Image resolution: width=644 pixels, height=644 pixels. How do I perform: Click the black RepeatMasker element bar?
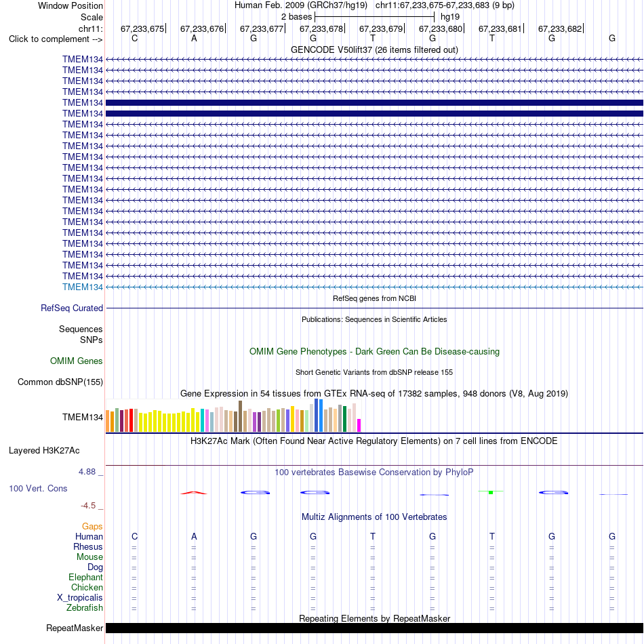374,628
